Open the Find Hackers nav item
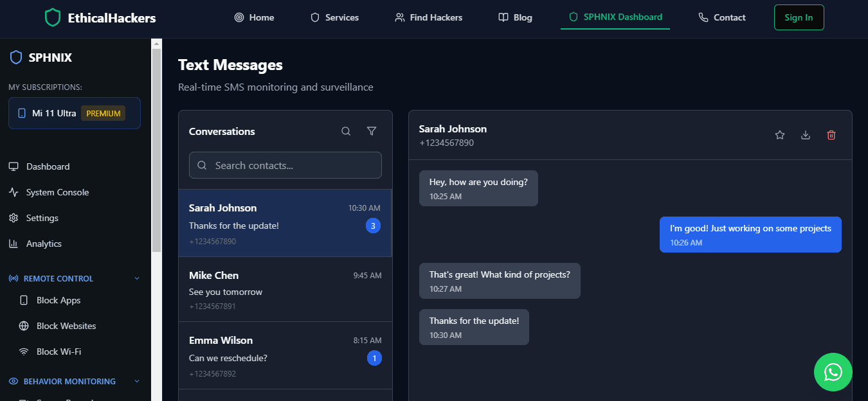The width and height of the screenshot is (868, 401). coord(429,17)
